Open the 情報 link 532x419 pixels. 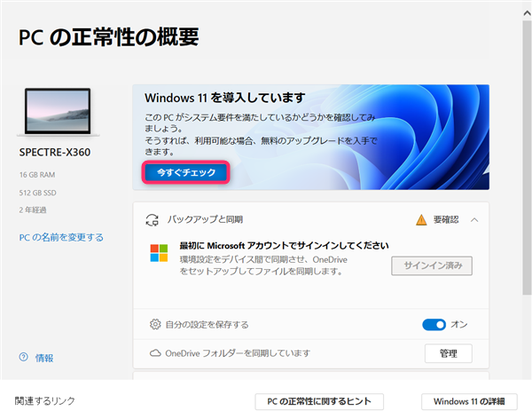click(x=44, y=358)
